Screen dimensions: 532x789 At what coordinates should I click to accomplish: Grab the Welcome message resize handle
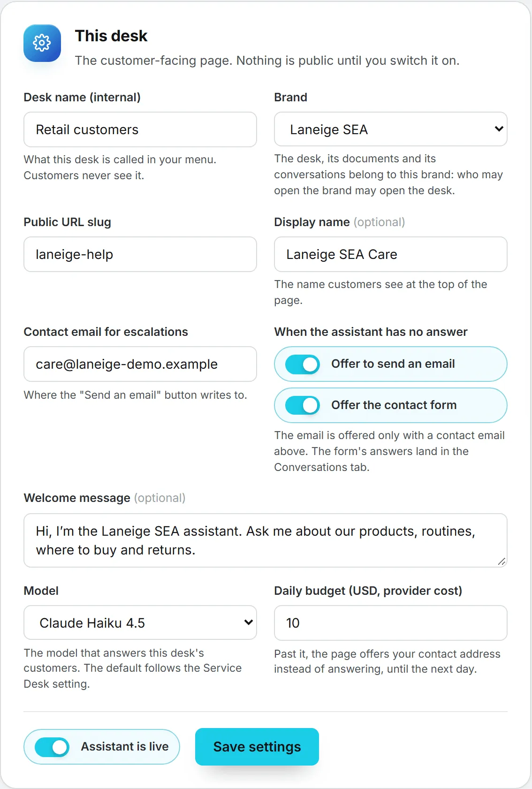coord(502,561)
